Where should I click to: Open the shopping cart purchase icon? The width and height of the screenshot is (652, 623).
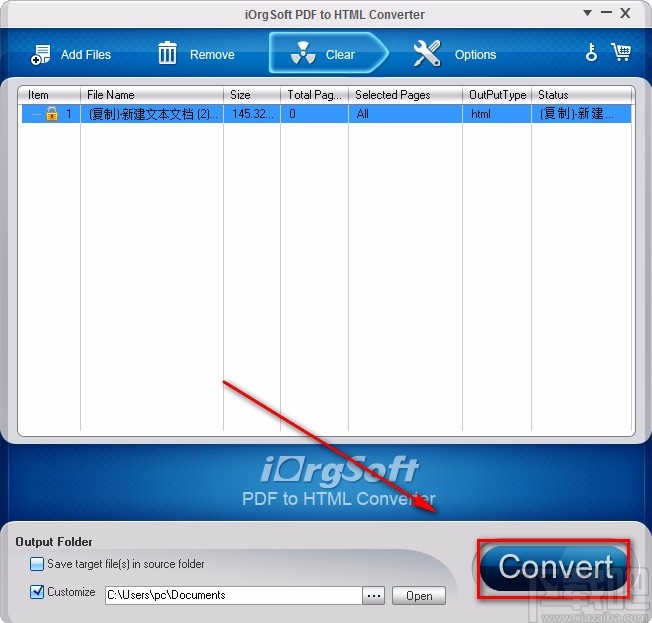point(621,52)
